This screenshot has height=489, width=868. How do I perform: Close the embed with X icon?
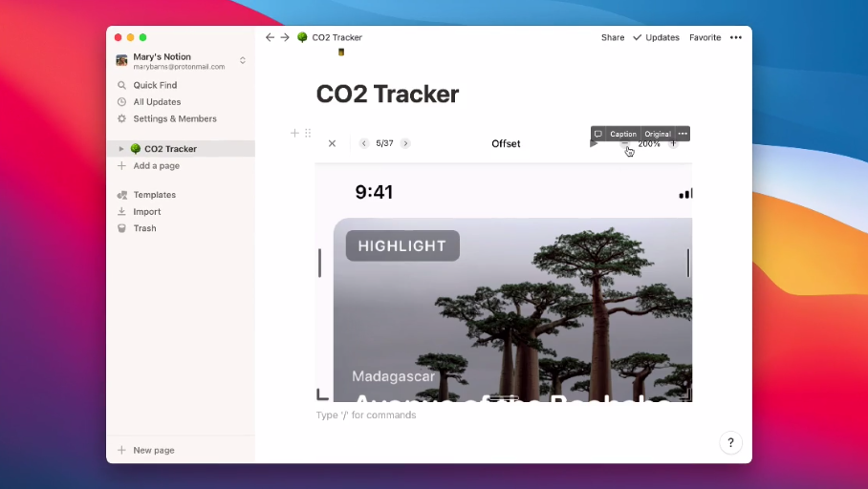(332, 143)
